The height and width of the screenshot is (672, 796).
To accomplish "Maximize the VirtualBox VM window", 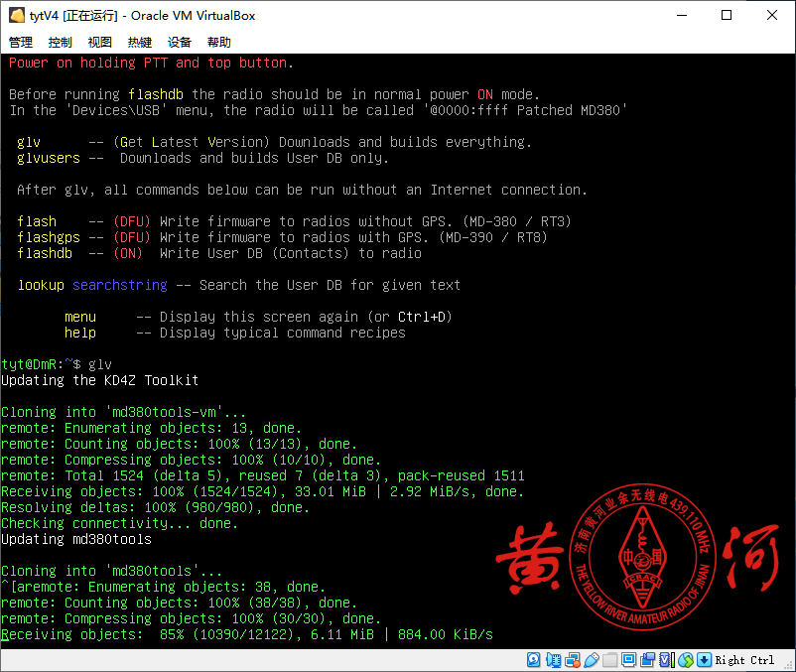I will [727, 15].
